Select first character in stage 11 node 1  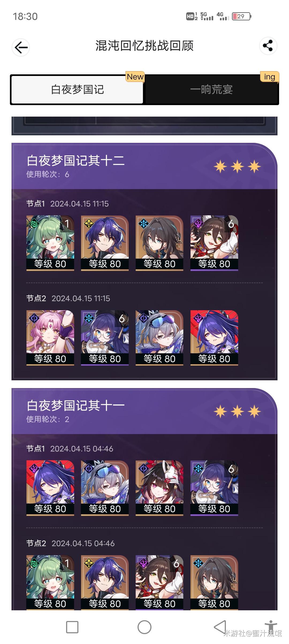(x=50, y=488)
